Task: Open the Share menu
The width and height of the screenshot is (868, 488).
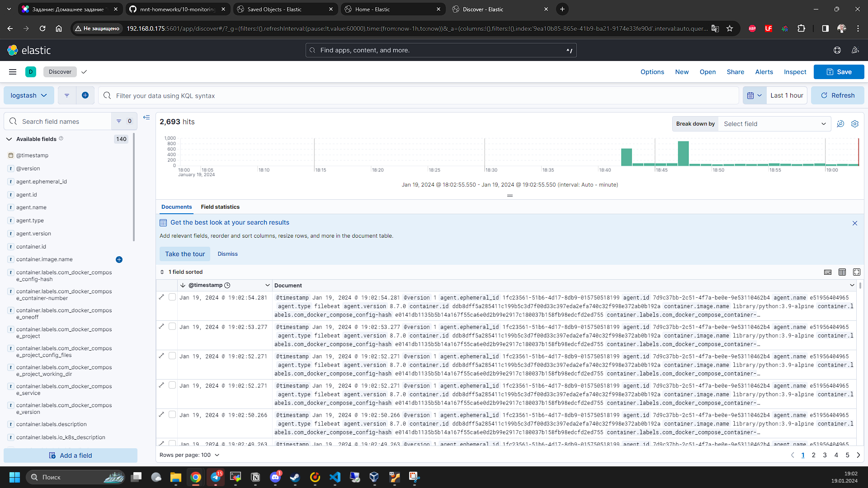Action: point(735,72)
